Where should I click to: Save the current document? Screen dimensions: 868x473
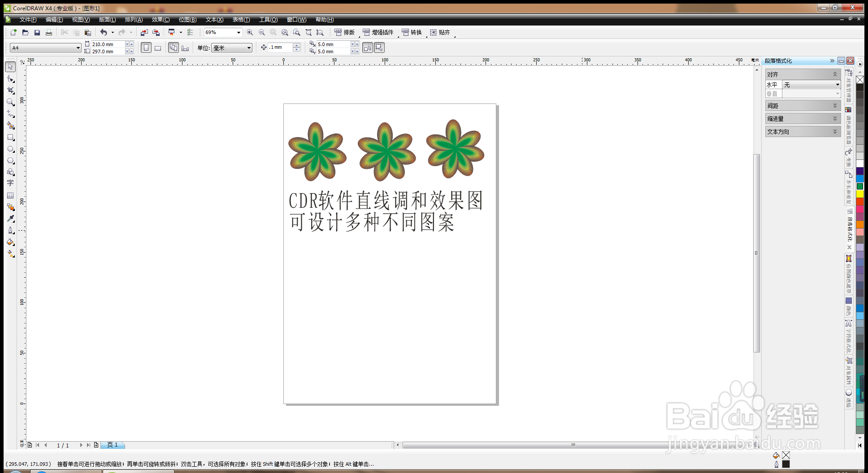pos(37,32)
